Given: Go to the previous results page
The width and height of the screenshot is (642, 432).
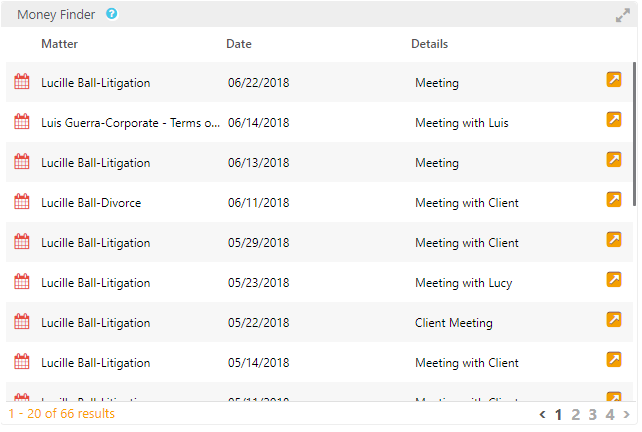Looking at the screenshot, I should click(x=542, y=414).
